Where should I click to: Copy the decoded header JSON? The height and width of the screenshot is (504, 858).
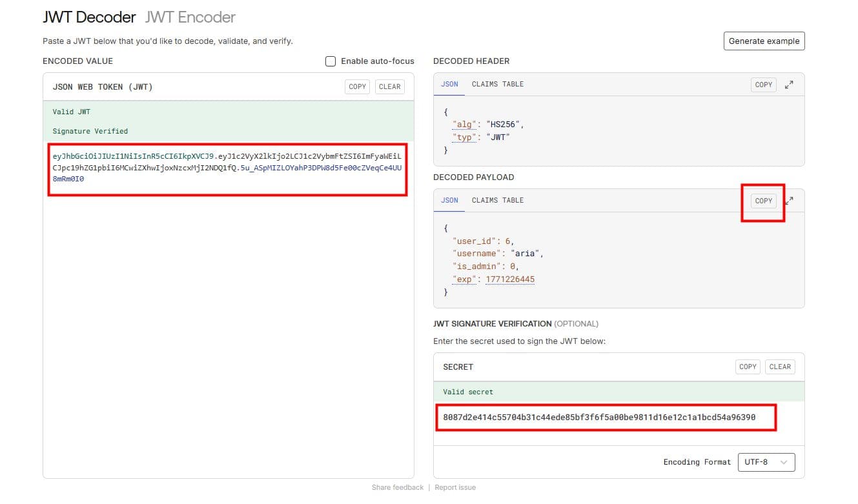click(x=763, y=85)
